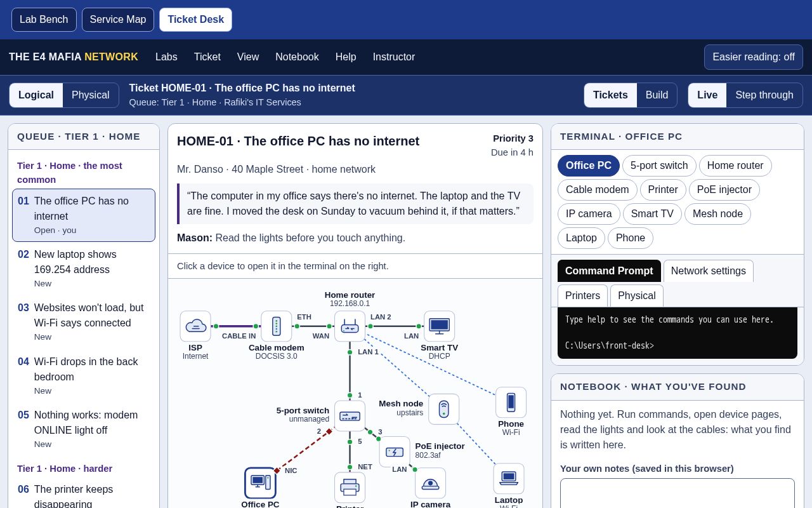Select the 5-port switch device chip
The height and width of the screenshot is (508, 812).
pos(659,166)
